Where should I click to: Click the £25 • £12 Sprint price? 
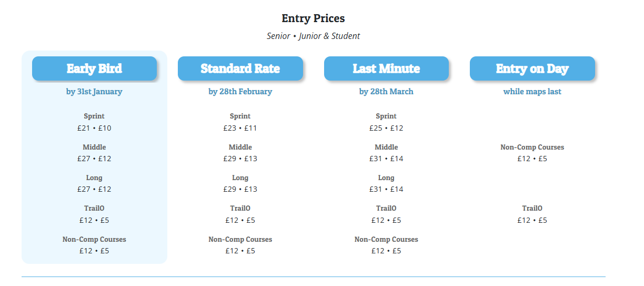[x=386, y=128]
